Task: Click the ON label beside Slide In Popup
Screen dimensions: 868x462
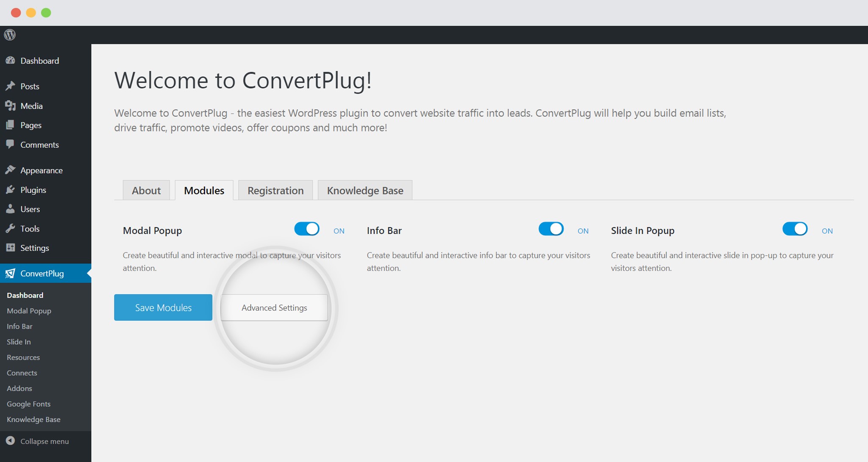Action: click(827, 231)
